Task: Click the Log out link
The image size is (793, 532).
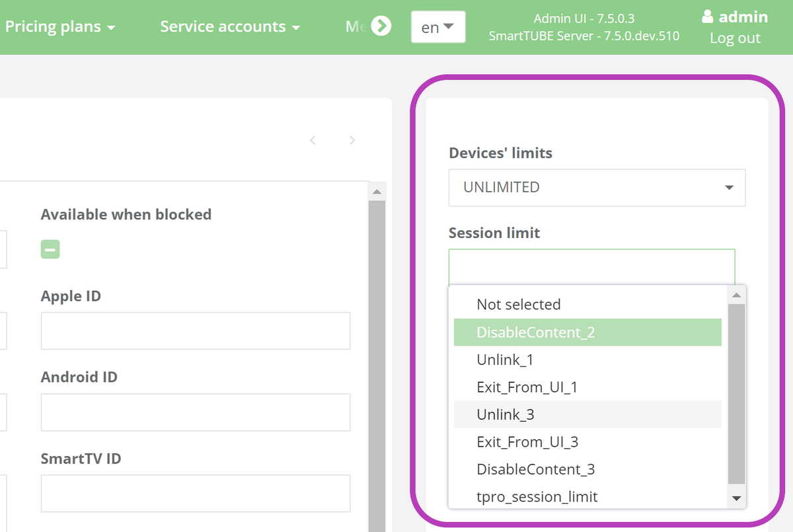Action: pos(735,38)
